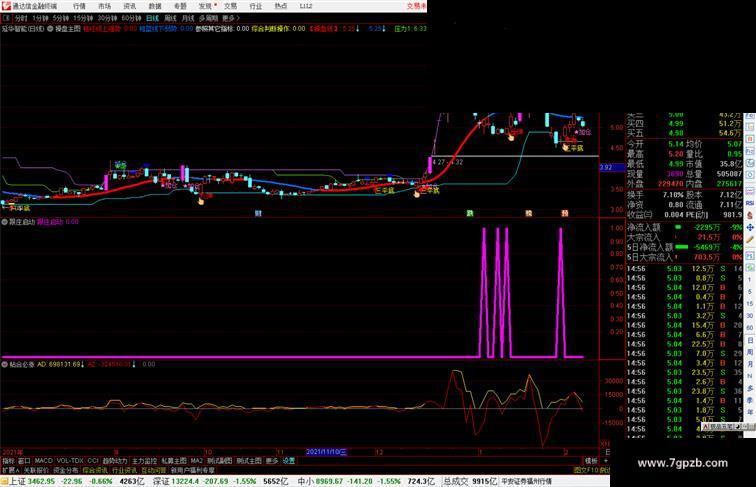Image resolution: width=756 pixels, height=487 pixels.
Task: Select the 主力监控 indicator tab
Action: pos(144,461)
